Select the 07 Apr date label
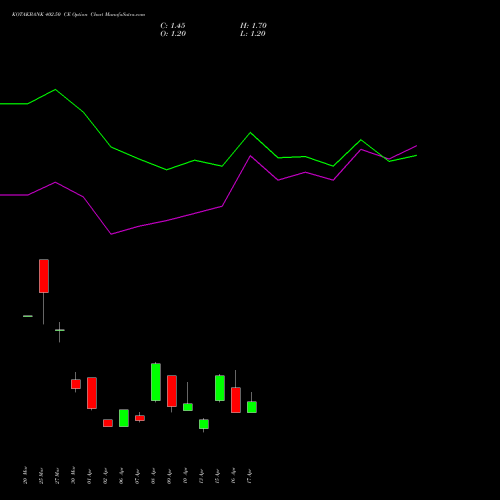500x500 pixels. point(138,476)
